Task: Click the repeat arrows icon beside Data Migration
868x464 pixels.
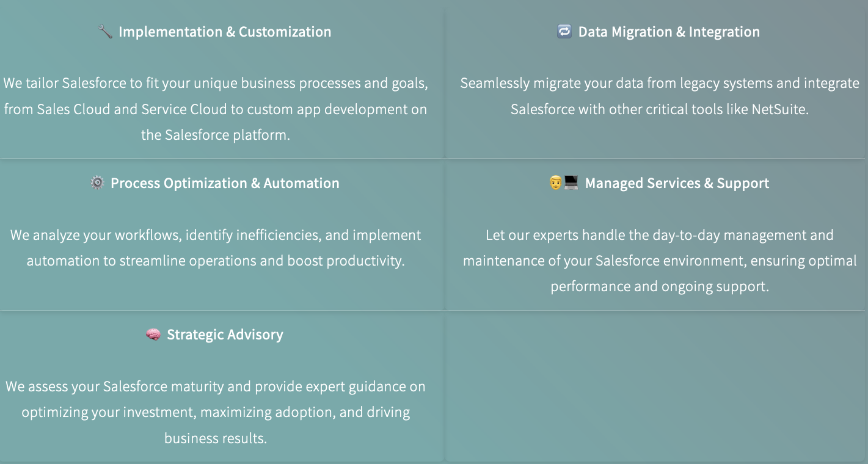Action: (x=564, y=32)
